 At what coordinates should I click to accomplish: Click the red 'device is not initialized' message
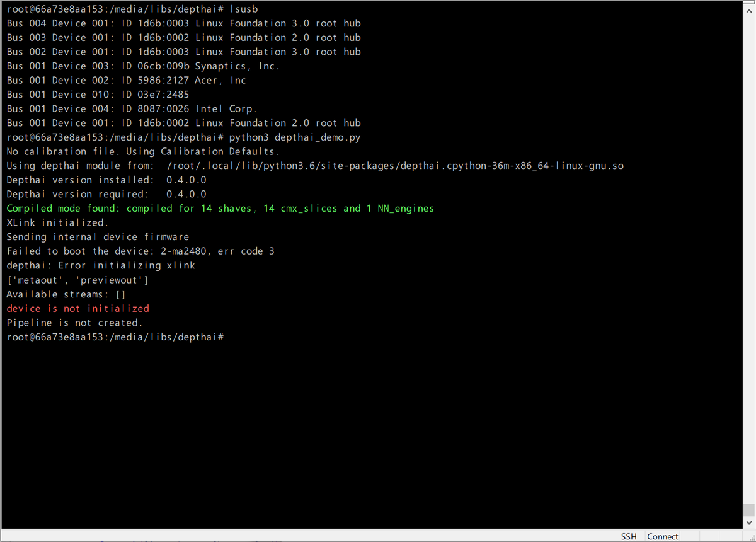tap(78, 308)
